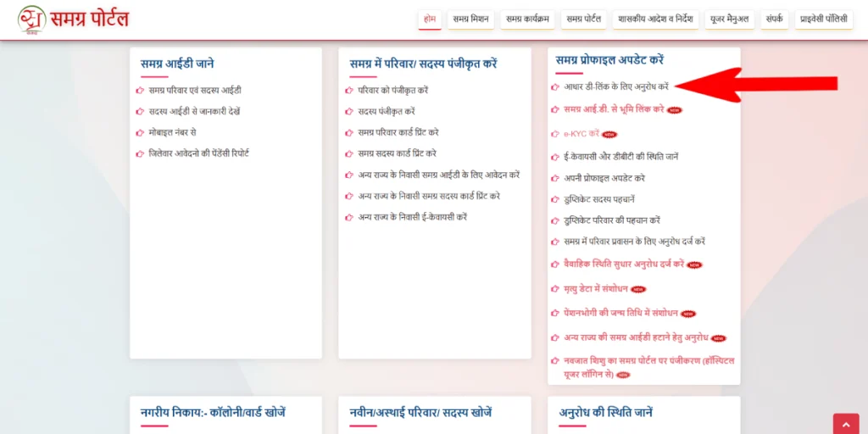This screenshot has height=434, width=868.
Task: Open समग्र मिशन menu item
Action: pyautogui.click(x=471, y=19)
